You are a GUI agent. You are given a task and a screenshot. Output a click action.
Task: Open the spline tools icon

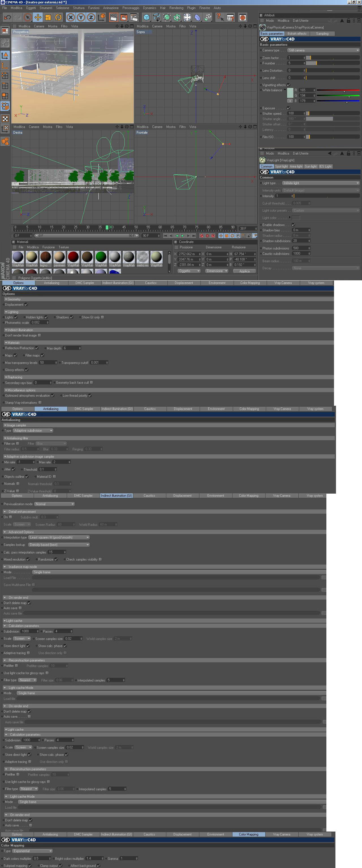click(157, 17)
